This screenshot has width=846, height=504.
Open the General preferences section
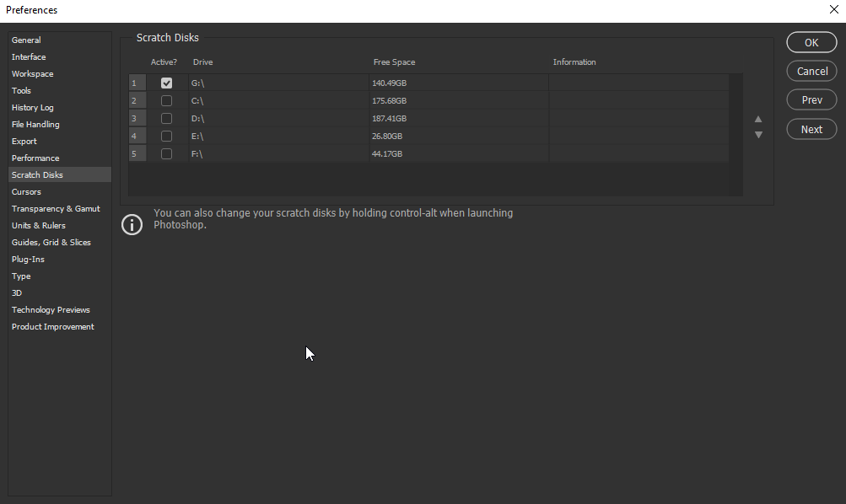26,40
